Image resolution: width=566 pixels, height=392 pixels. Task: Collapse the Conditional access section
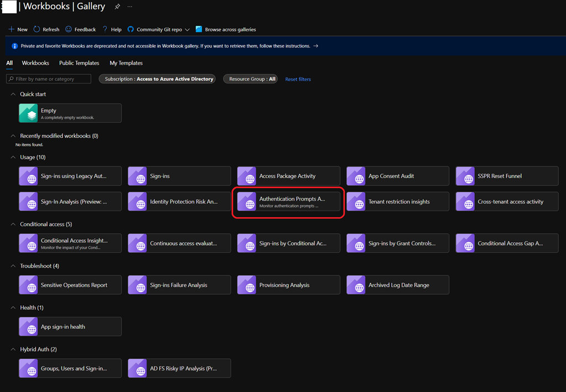13,224
